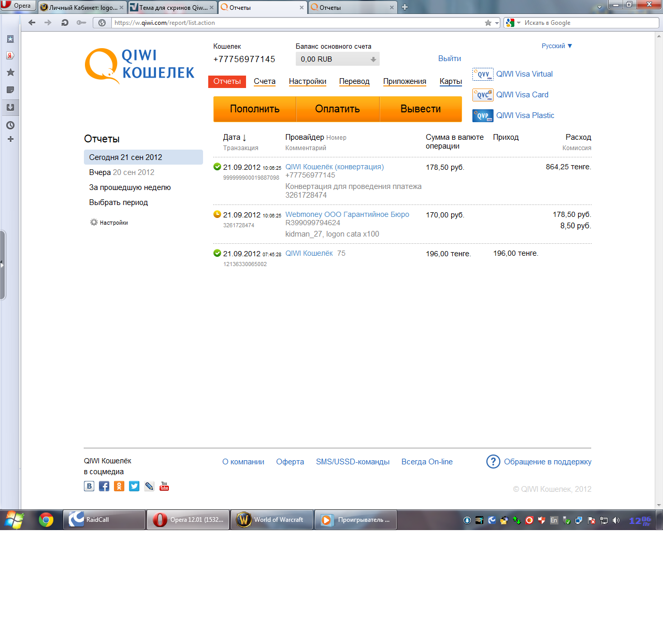The height and width of the screenshot is (644, 663).
Task: Click the Выйти logout link
Action: pos(450,58)
